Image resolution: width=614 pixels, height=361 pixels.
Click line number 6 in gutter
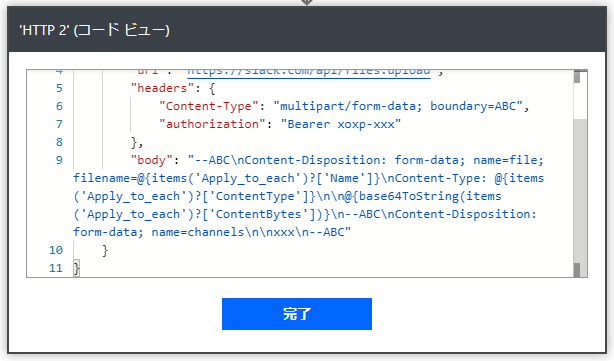59,106
